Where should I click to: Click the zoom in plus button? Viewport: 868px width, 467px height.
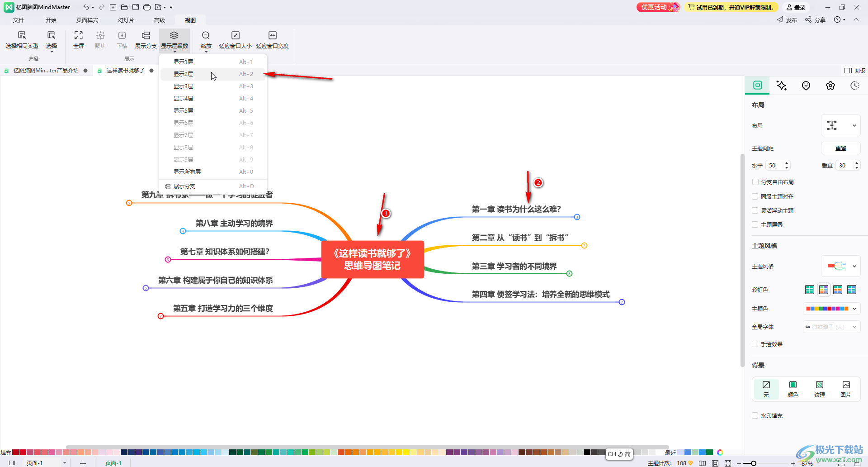(793, 463)
